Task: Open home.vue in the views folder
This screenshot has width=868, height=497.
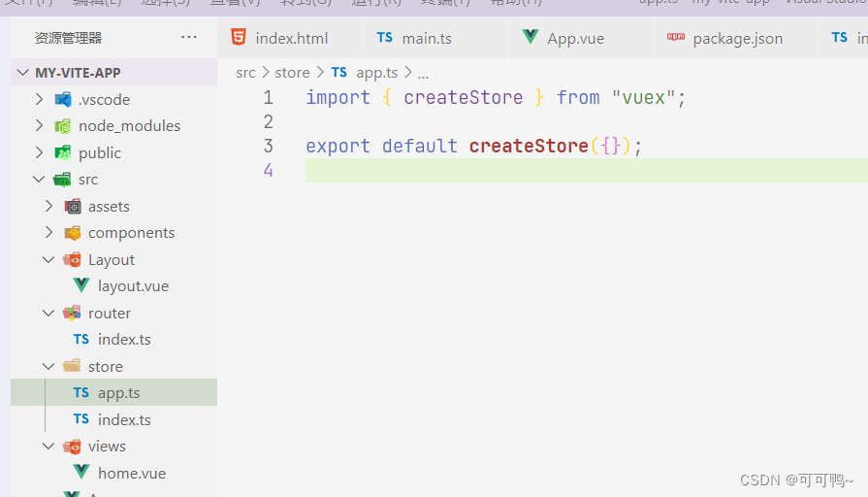Action: tap(132, 473)
